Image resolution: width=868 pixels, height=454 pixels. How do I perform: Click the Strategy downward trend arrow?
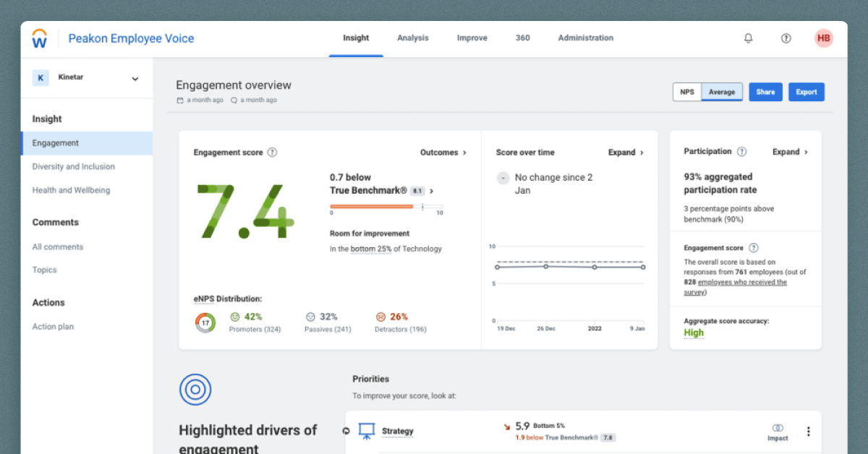coord(507,427)
